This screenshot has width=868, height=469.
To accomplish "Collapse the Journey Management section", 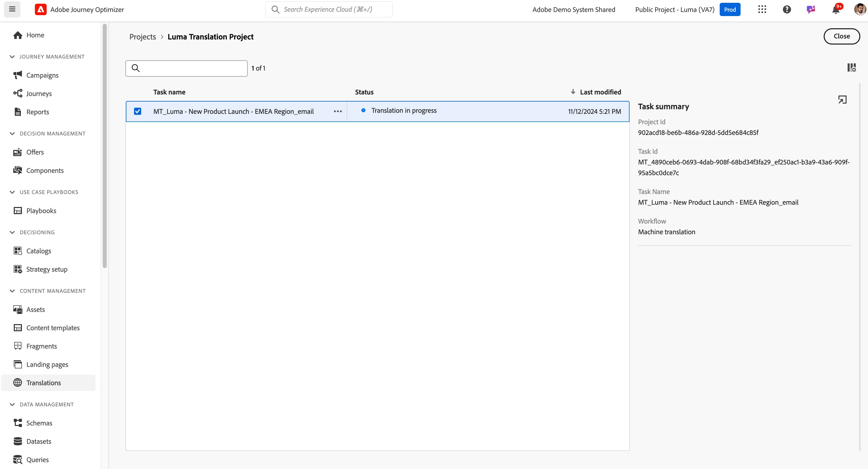I will [x=12, y=57].
